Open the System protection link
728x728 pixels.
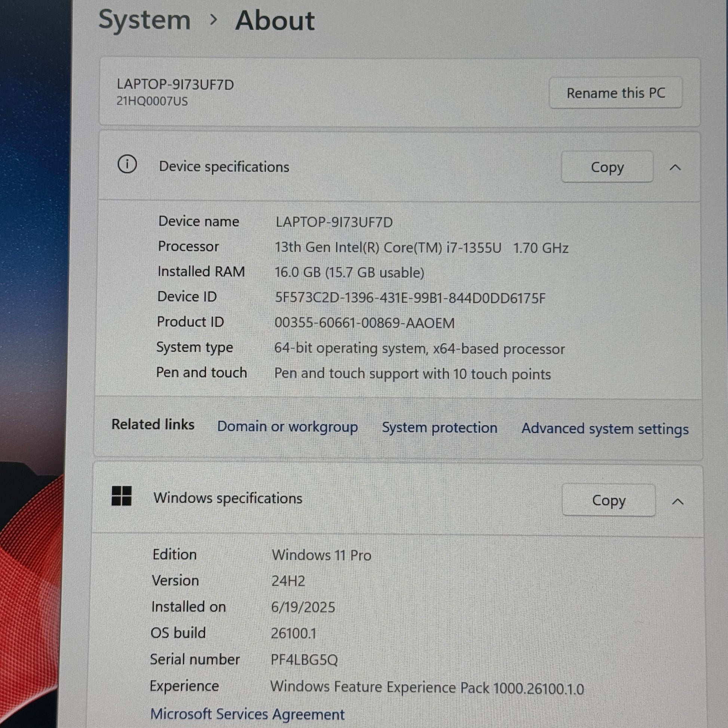[x=439, y=428]
